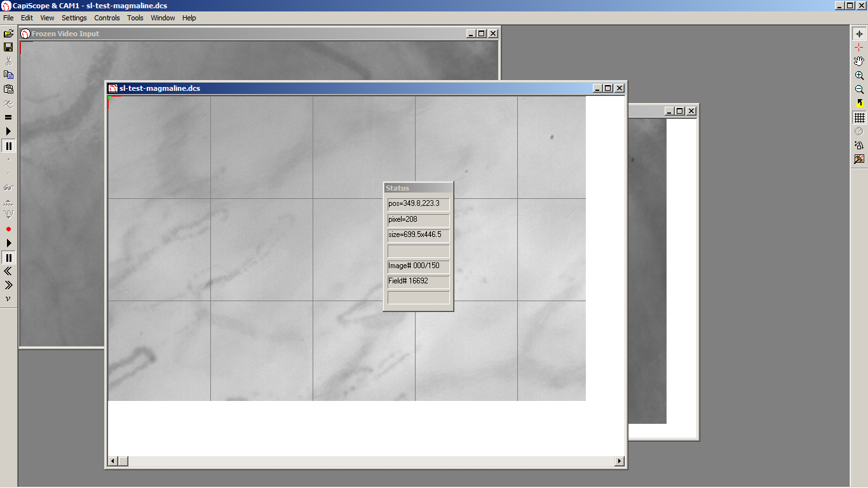Click the Open file folder icon

8,33
